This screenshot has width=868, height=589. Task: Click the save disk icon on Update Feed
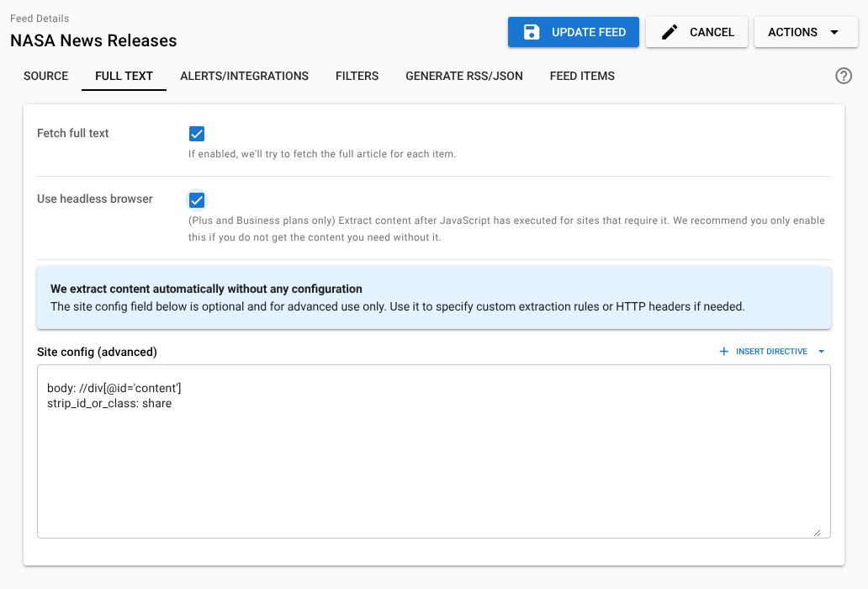pyautogui.click(x=532, y=32)
